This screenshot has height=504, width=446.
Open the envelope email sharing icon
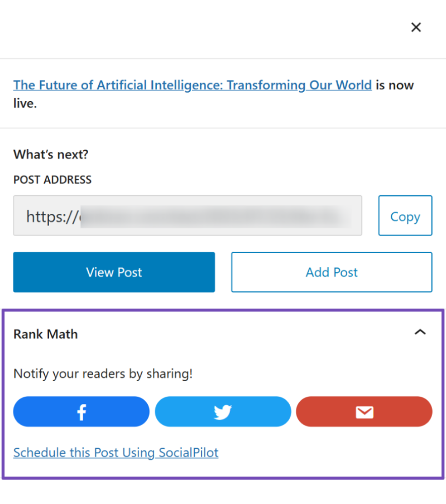[364, 412]
